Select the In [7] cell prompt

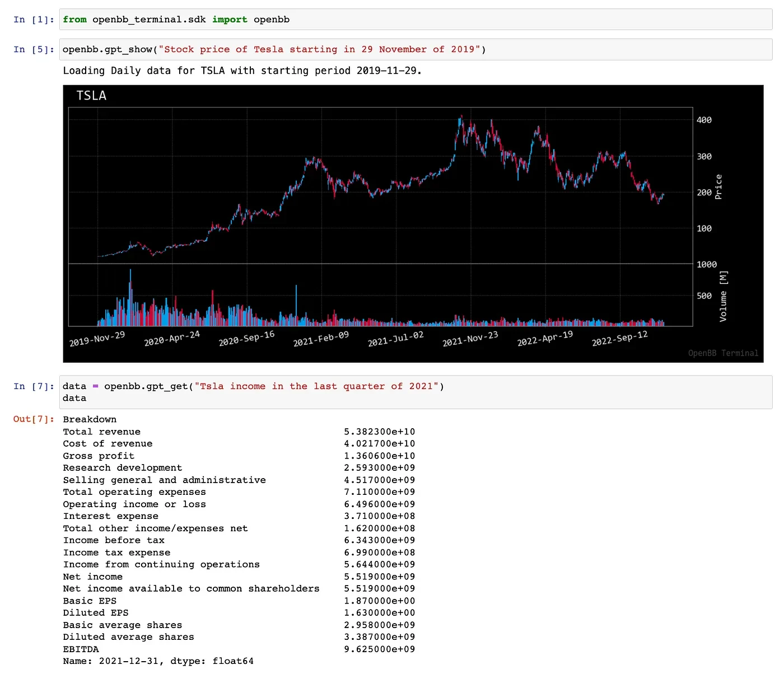34,386
